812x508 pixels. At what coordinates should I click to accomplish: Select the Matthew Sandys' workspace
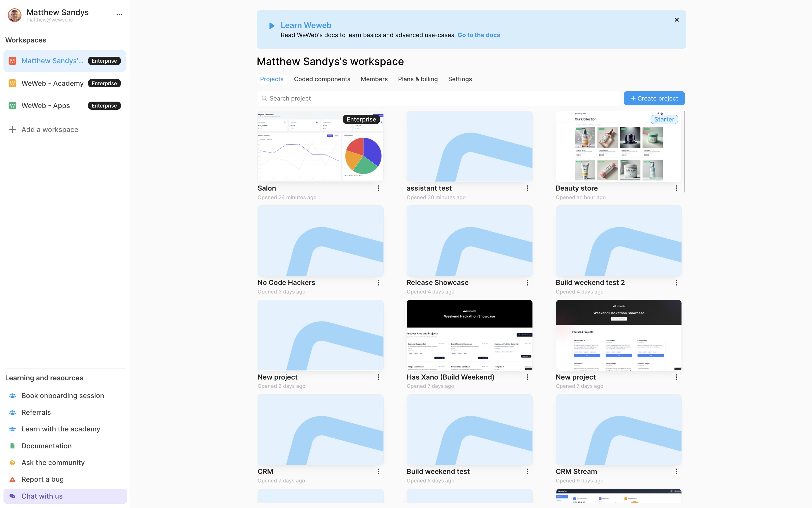64,61
